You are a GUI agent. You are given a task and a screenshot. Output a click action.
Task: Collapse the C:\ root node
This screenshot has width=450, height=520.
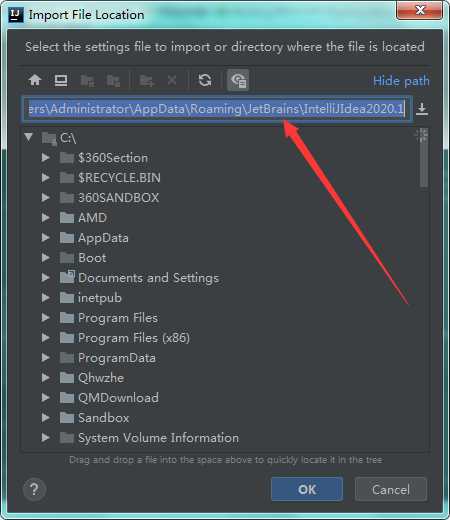click(x=29, y=137)
